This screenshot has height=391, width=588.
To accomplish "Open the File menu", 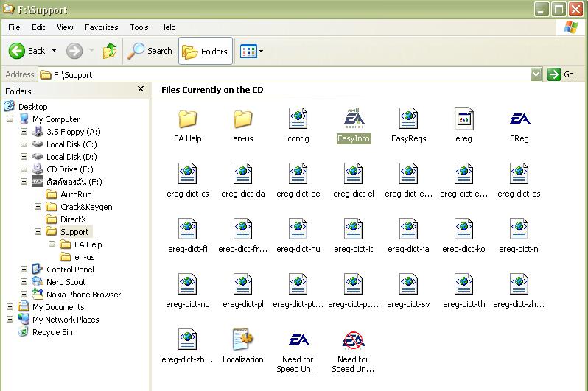I will (x=14, y=27).
